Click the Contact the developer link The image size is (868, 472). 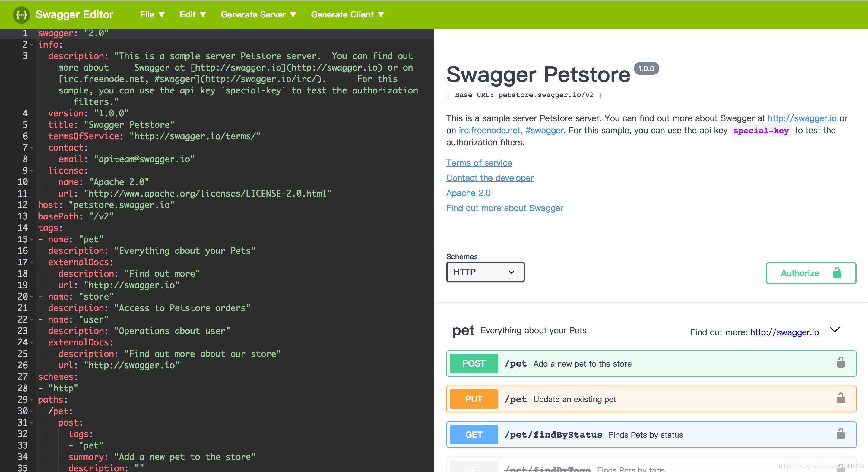coord(489,177)
